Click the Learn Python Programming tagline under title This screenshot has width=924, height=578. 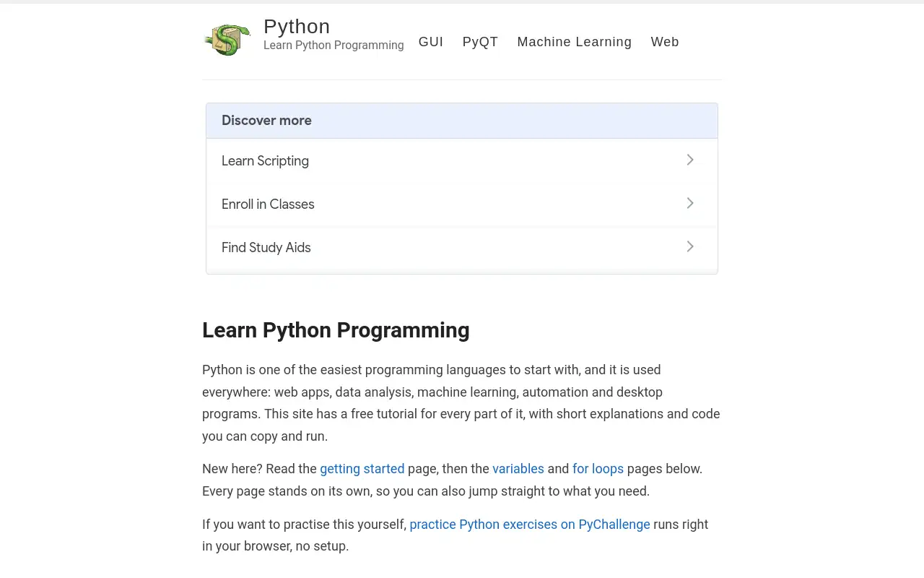(x=334, y=45)
